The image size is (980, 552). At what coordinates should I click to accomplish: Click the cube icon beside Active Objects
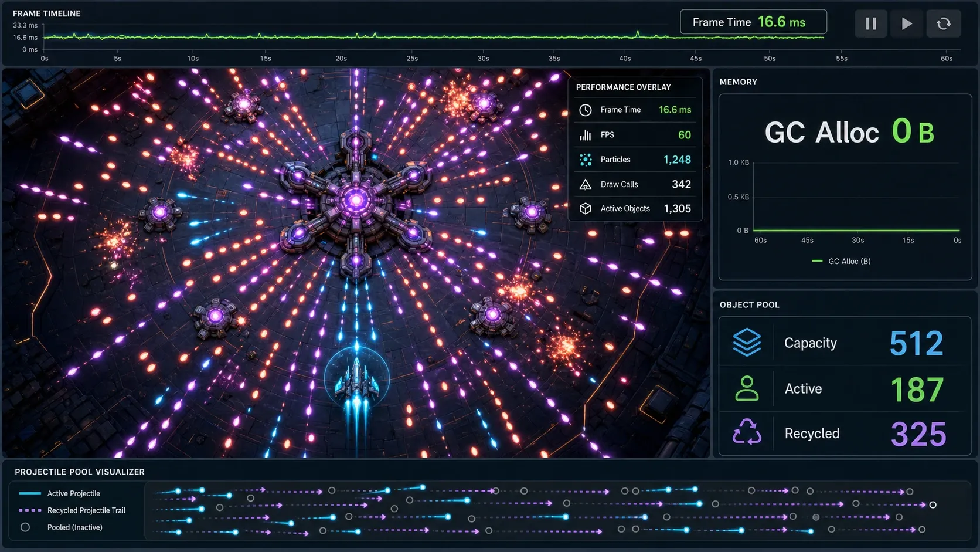coord(586,209)
